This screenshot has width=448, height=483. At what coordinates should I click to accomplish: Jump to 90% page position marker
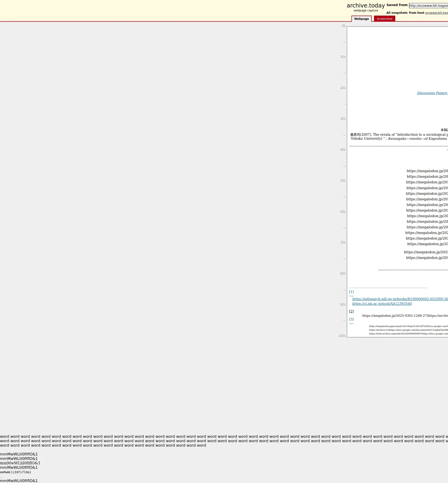click(x=343, y=304)
